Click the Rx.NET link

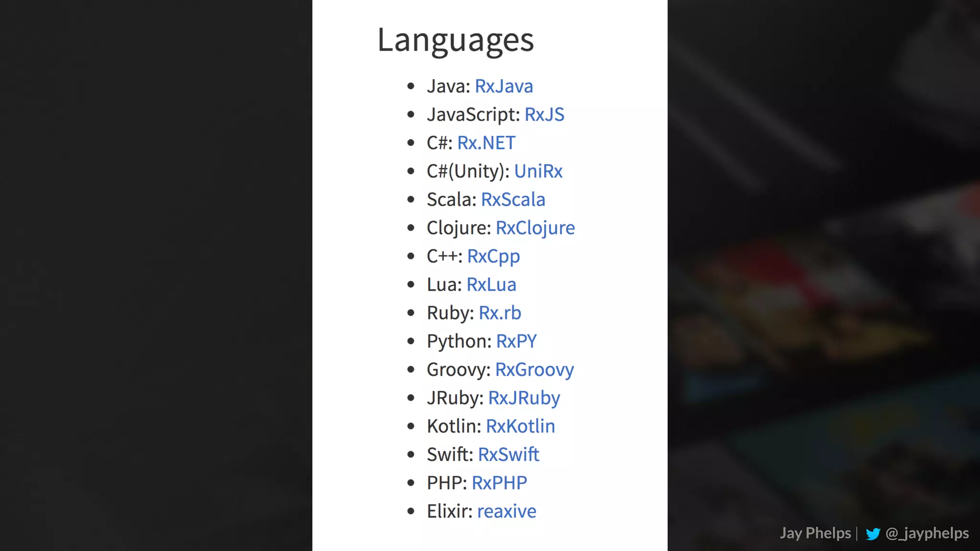(486, 143)
